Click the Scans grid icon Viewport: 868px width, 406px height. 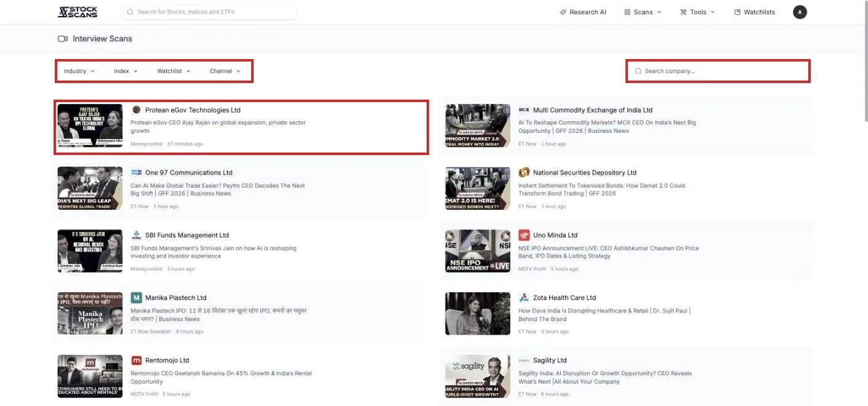[627, 12]
